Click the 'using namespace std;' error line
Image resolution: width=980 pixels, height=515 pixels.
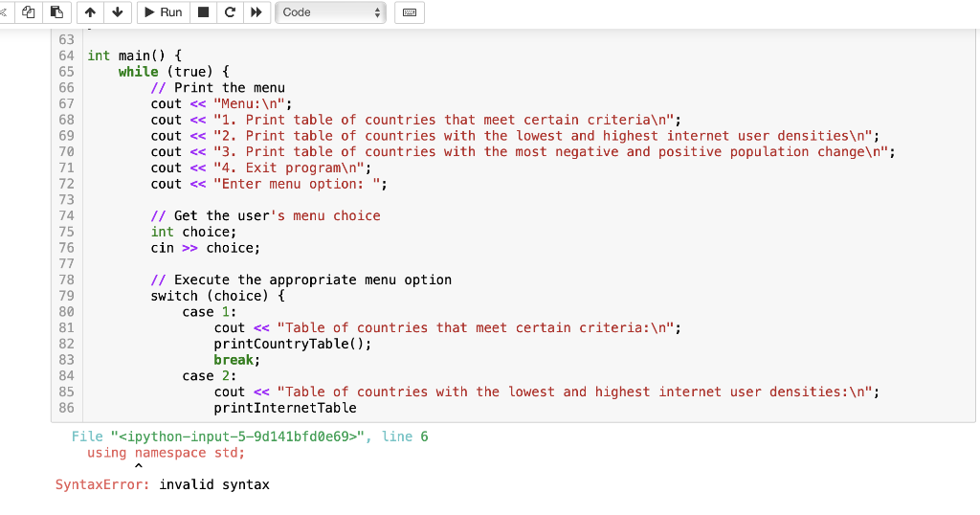pos(166,453)
